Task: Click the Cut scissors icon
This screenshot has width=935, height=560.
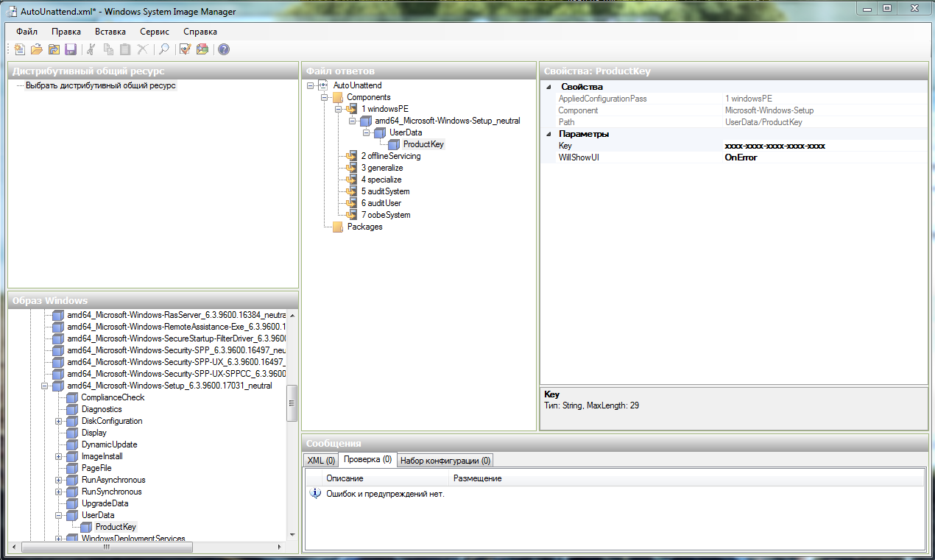Action: (x=91, y=49)
